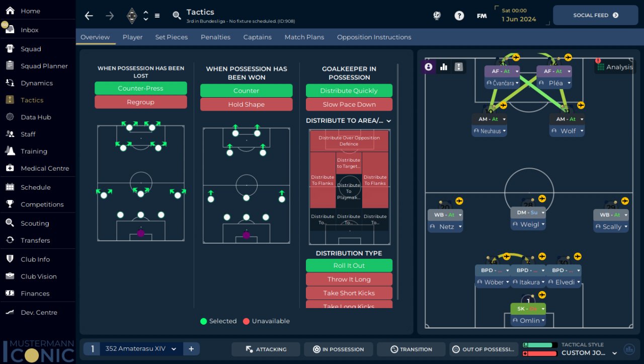Screen dimensions: 644x364
Task: Open Data Hub in the sidebar
Action: pyautogui.click(x=36, y=117)
